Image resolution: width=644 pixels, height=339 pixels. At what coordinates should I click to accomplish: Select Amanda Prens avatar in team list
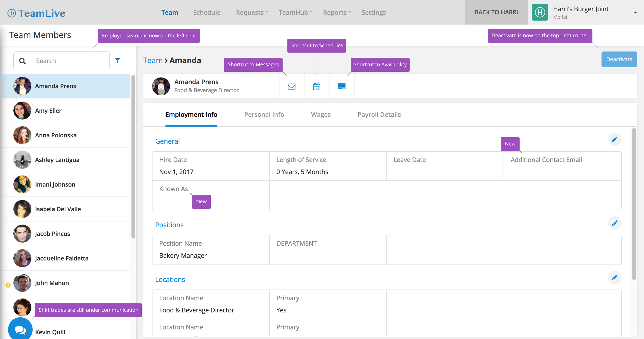[22, 86]
